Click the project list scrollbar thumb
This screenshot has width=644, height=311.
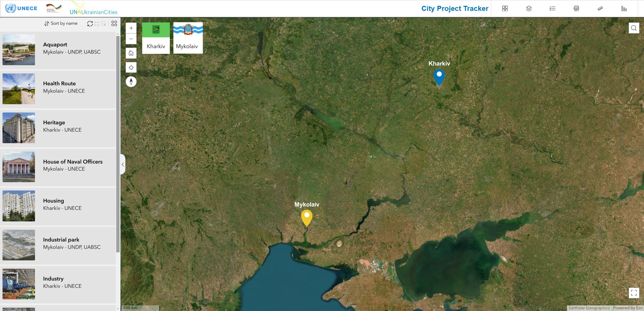pyautogui.click(x=118, y=144)
